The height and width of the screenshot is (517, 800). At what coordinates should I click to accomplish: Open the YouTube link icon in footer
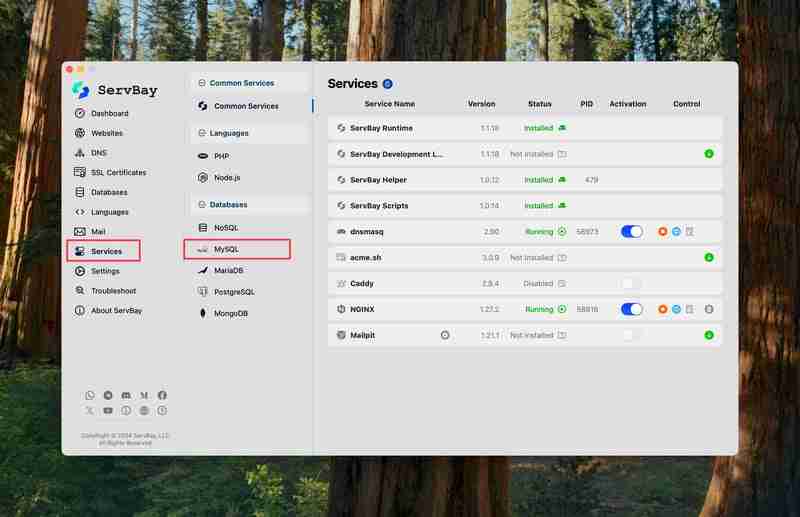click(108, 410)
